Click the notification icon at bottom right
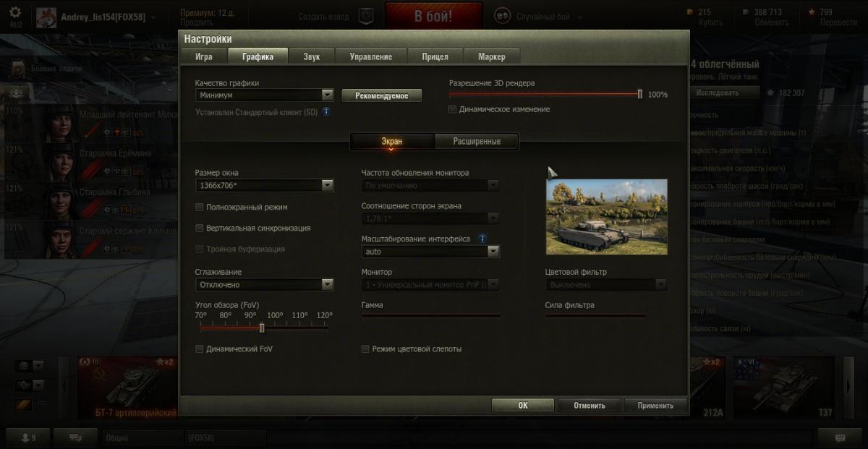The height and width of the screenshot is (449, 868). coord(840,437)
